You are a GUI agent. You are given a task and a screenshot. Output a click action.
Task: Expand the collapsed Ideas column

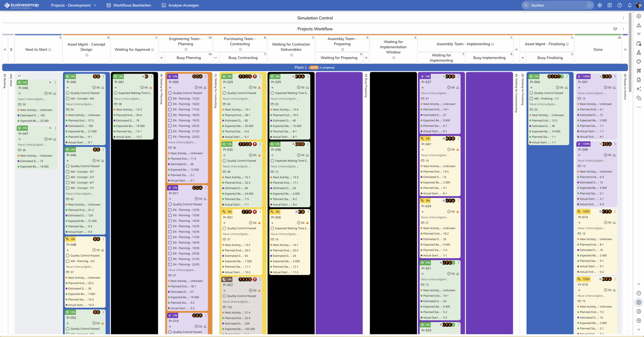pyautogui.click(x=11, y=80)
